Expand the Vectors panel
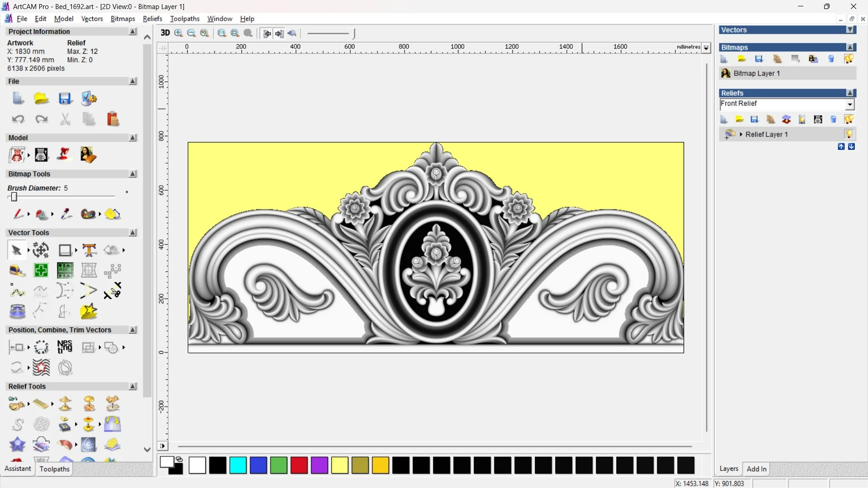Screen dimensions: 868x488 coord(850,30)
